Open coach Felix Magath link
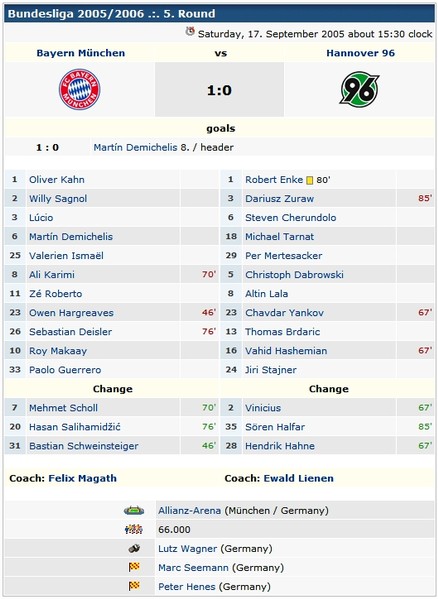The width and height of the screenshot is (438, 599). pos(82,478)
